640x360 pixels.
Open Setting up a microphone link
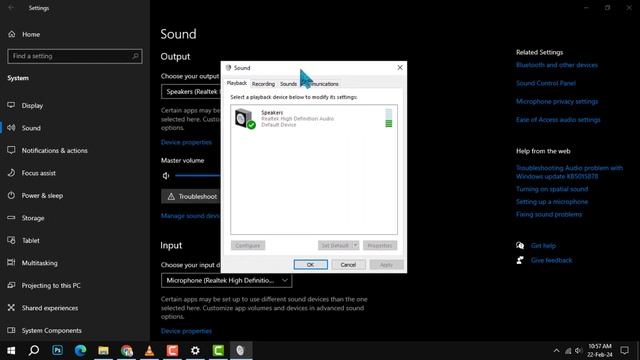(552, 202)
